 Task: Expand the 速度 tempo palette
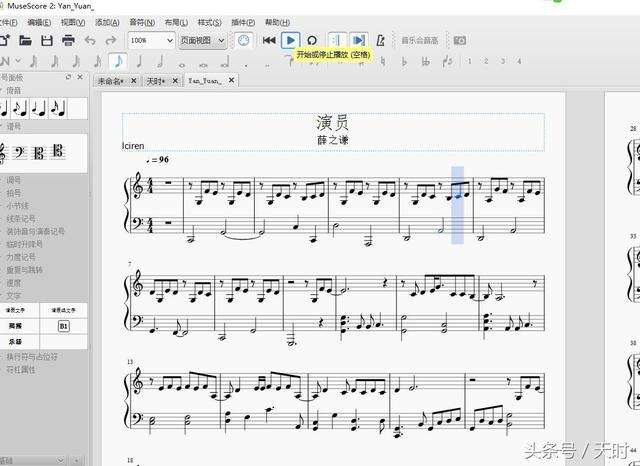click(x=13, y=283)
